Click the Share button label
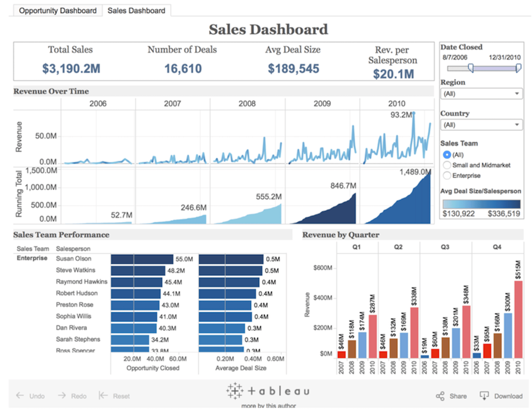The width and height of the screenshot is (532, 413). click(458, 396)
